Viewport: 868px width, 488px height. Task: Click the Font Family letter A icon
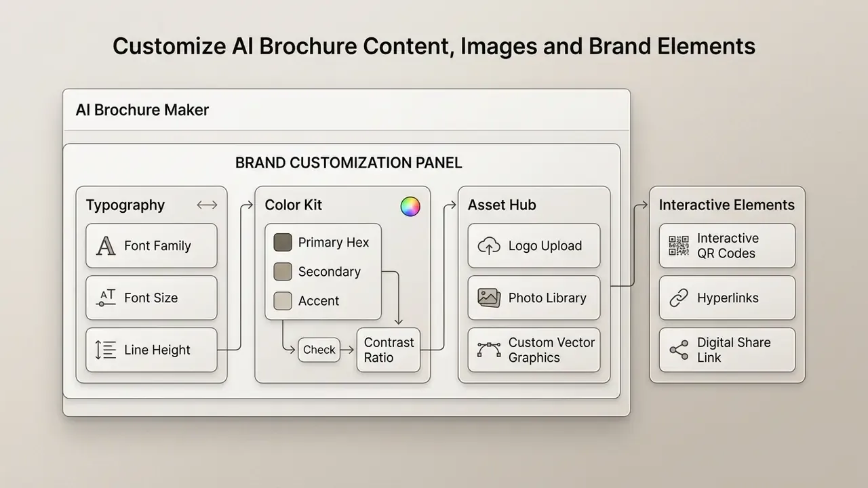click(x=106, y=246)
